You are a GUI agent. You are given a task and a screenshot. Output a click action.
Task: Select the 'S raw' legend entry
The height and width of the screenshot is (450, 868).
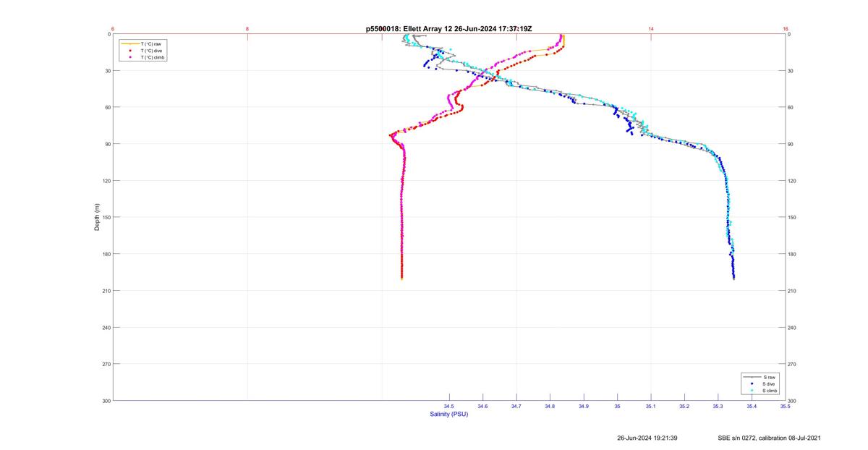click(769, 378)
